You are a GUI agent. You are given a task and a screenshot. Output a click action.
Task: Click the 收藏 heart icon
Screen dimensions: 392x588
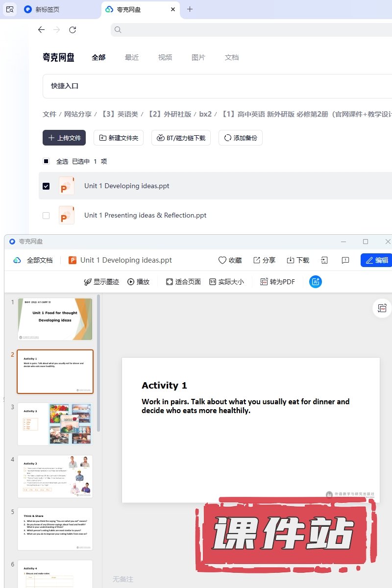coord(222,260)
